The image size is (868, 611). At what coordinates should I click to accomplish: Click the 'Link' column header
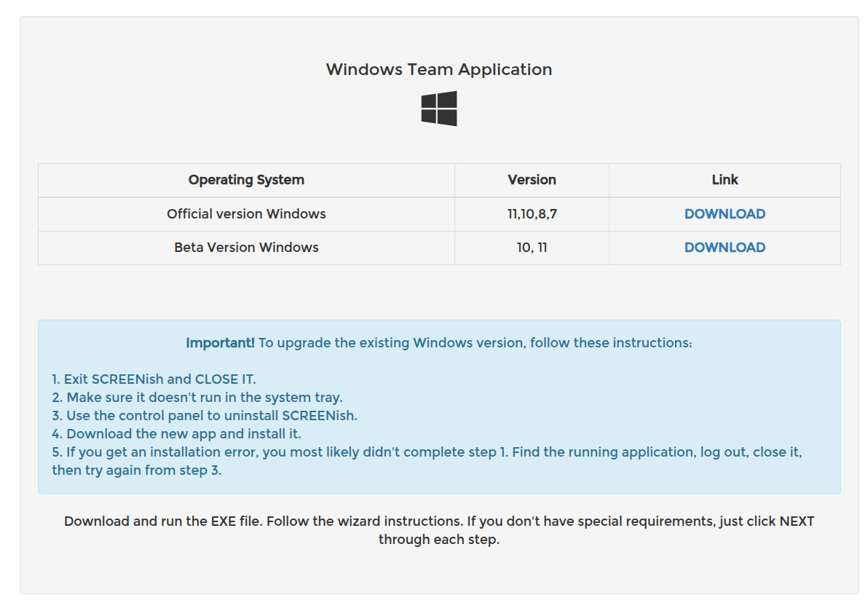725,180
